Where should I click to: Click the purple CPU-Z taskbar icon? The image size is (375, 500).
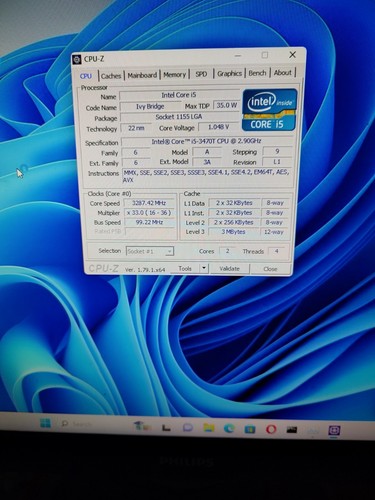click(334, 430)
